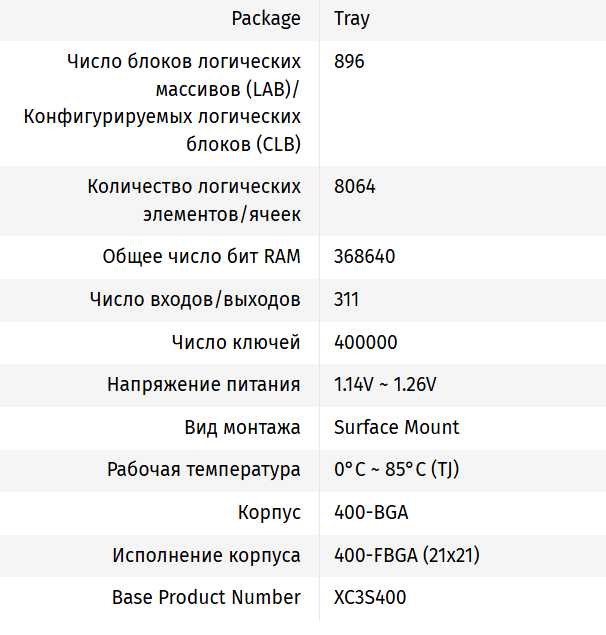606x635 pixels.
Task: Click the "Surface Mount" value
Action: (x=396, y=428)
